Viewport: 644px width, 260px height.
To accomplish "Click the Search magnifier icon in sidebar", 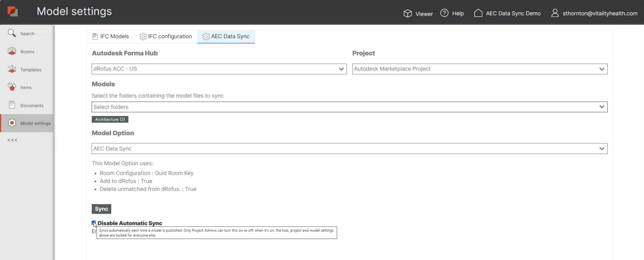I will [x=12, y=33].
